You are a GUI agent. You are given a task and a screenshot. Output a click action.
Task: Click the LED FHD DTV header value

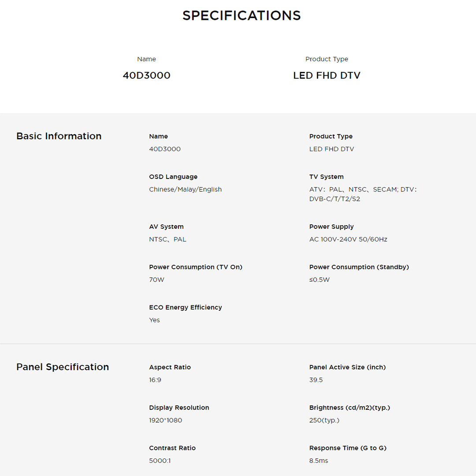327,75
